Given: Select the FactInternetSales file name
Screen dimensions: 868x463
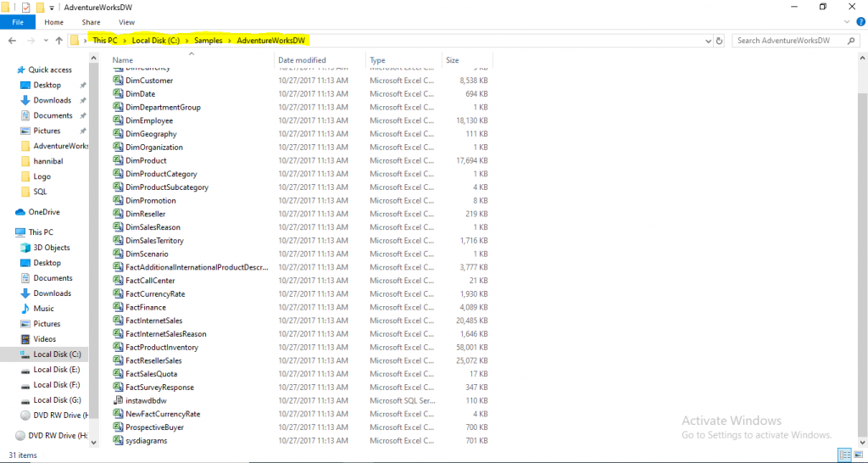Looking at the screenshot, I should click(x=154, y=321).
